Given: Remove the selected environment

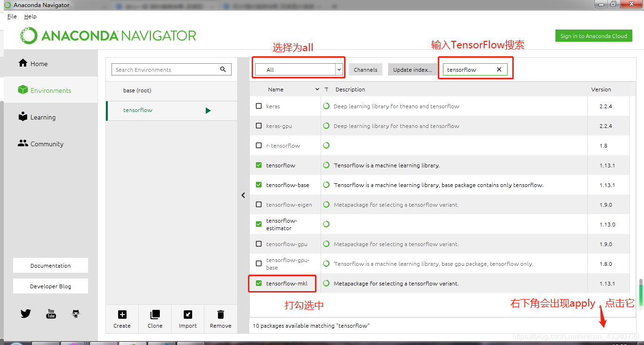Looking at the screenshot, I should 221,319.
